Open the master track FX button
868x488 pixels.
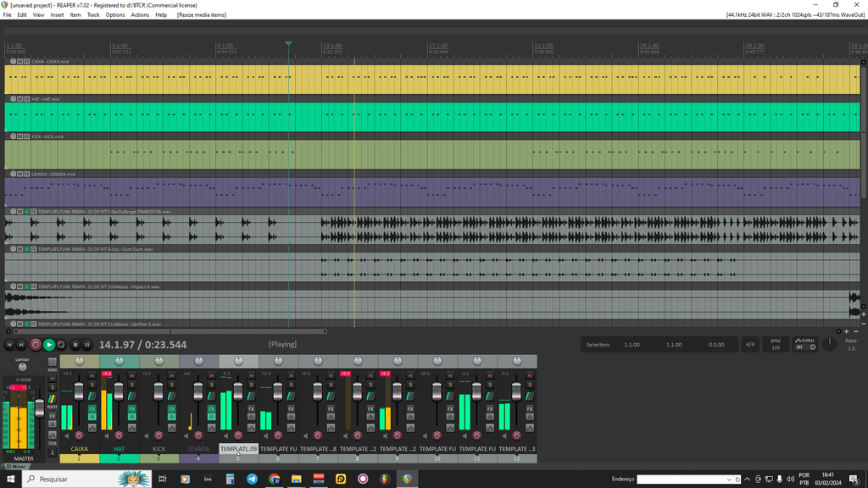[52, 416]
